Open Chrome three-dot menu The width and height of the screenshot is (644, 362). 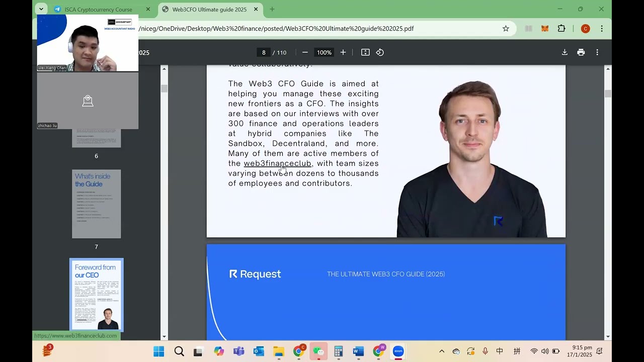tap(602, 29)
